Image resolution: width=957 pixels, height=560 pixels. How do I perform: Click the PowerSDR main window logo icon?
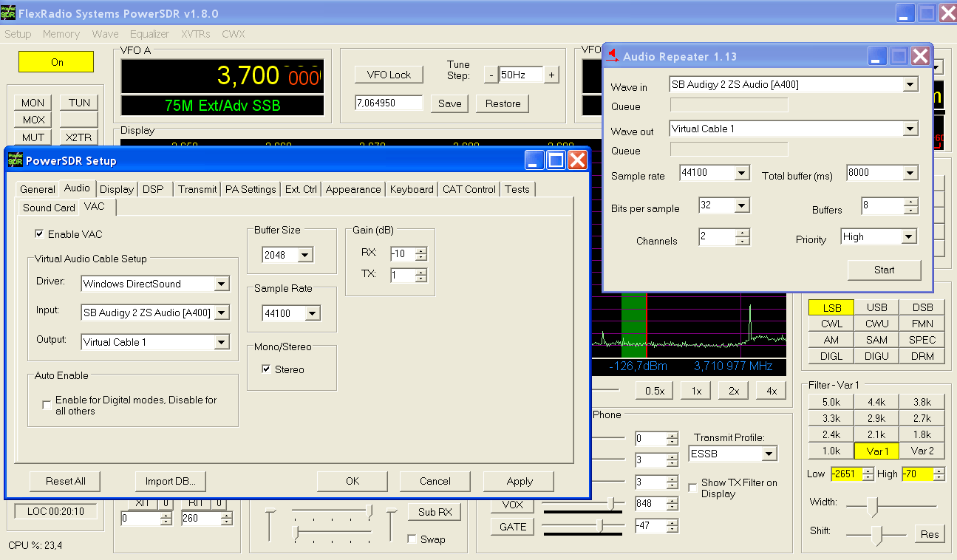[8, 14]
